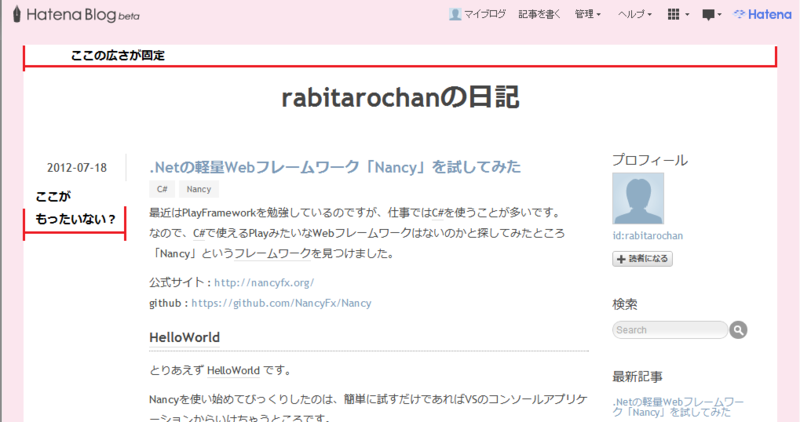Open the id:rabitarochan profile link
Viewport: 800px width, 422px height.
[x=647, y=236]
